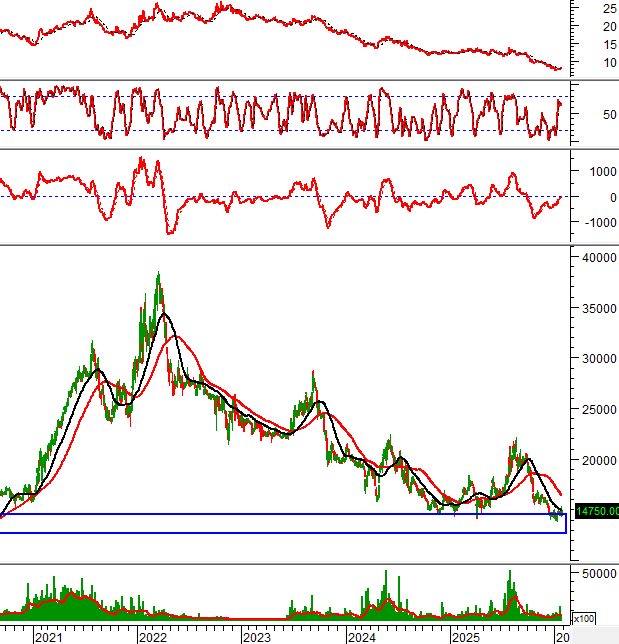
Task: Click the tallest volume spike in 2025
Action: coord(510,580)
